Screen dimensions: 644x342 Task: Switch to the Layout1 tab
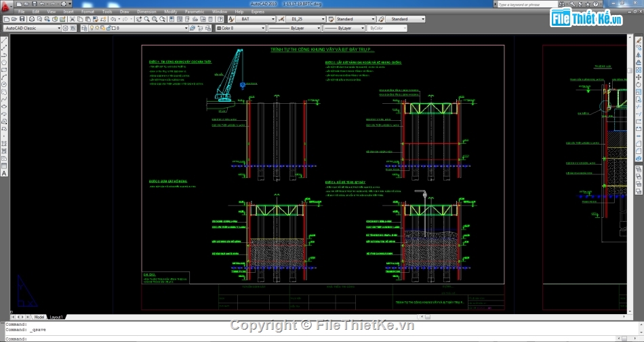click(x=56, y=317)
